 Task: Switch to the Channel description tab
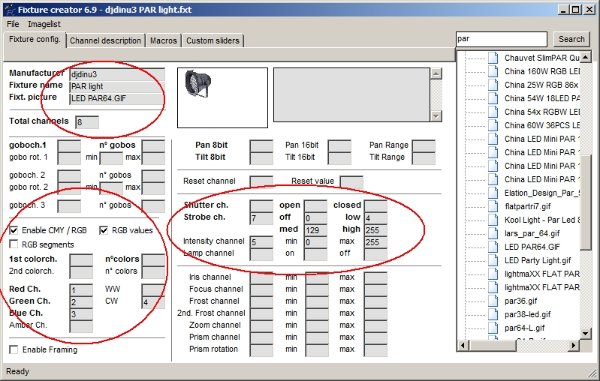pyautogui.click(x=105, y=41)
